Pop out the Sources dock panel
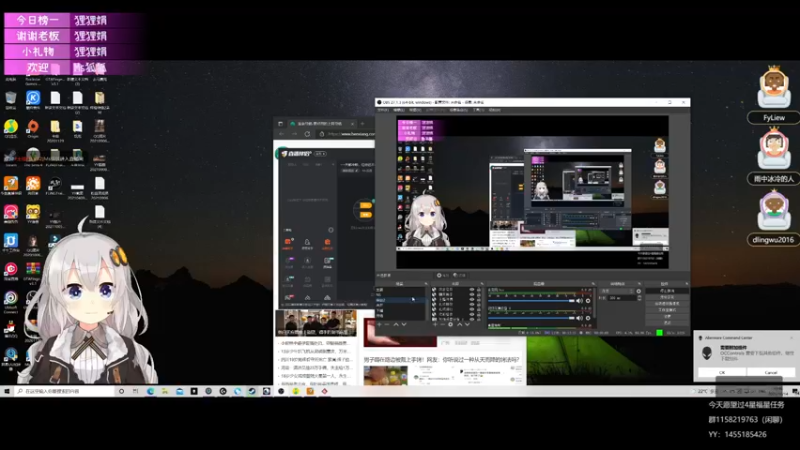 click(482, 284)
